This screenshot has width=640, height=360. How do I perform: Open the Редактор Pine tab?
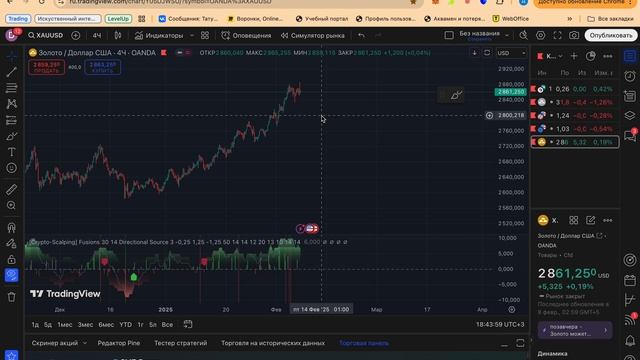119,343
